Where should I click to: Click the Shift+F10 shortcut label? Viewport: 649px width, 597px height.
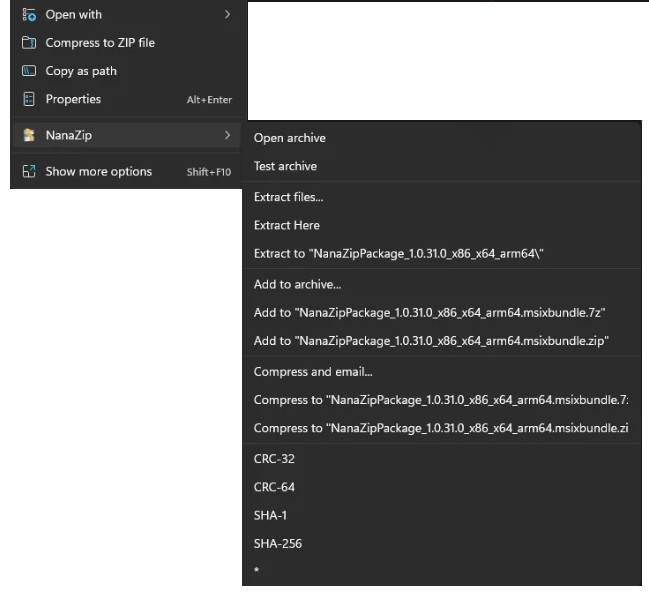[x=209, y=172]
